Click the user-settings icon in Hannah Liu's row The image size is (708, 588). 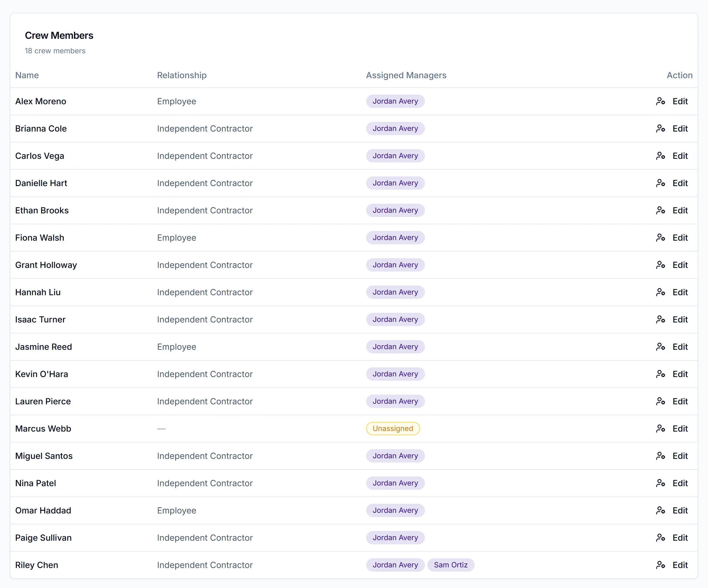coord(660,292)
